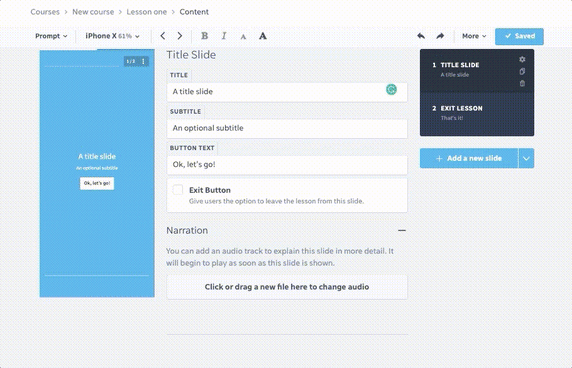
Task: Delete the Title Slide with trash icon
Action: (x=522, y=84)
